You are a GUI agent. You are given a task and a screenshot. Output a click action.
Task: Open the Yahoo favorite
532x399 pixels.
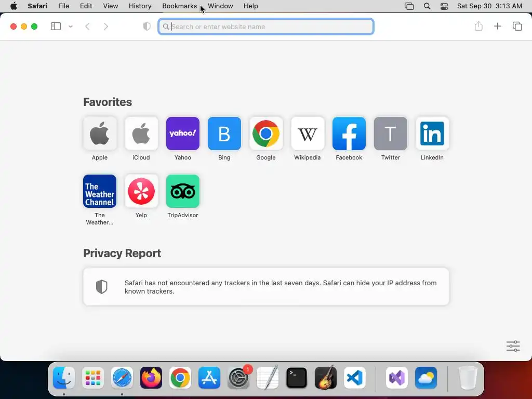pyautogui.click(x=183, y=134)
